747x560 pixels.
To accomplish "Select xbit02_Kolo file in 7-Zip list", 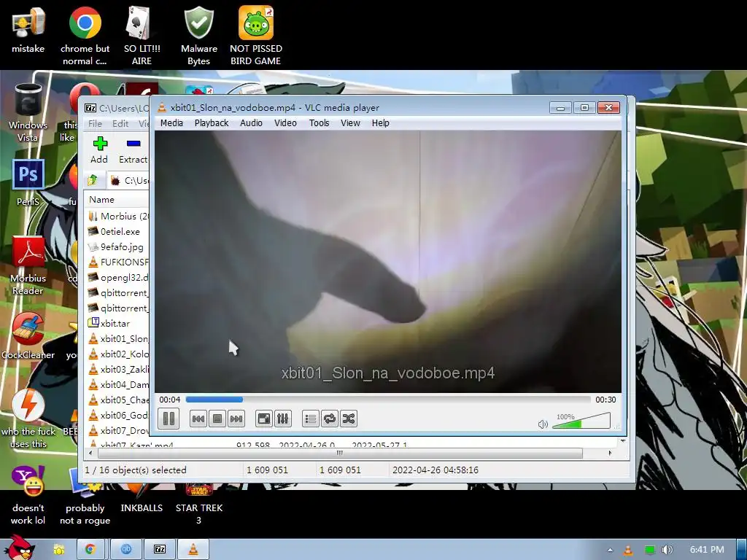I will pos(118,354).
